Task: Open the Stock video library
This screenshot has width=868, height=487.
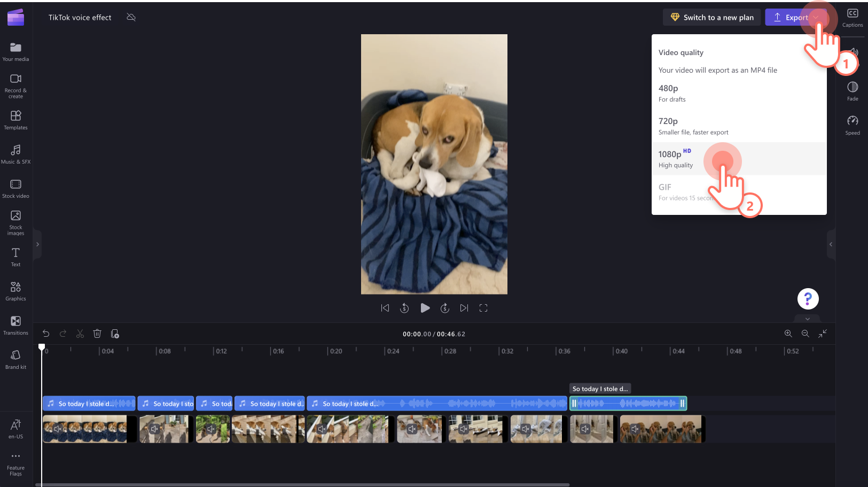Action: point(15,189)
